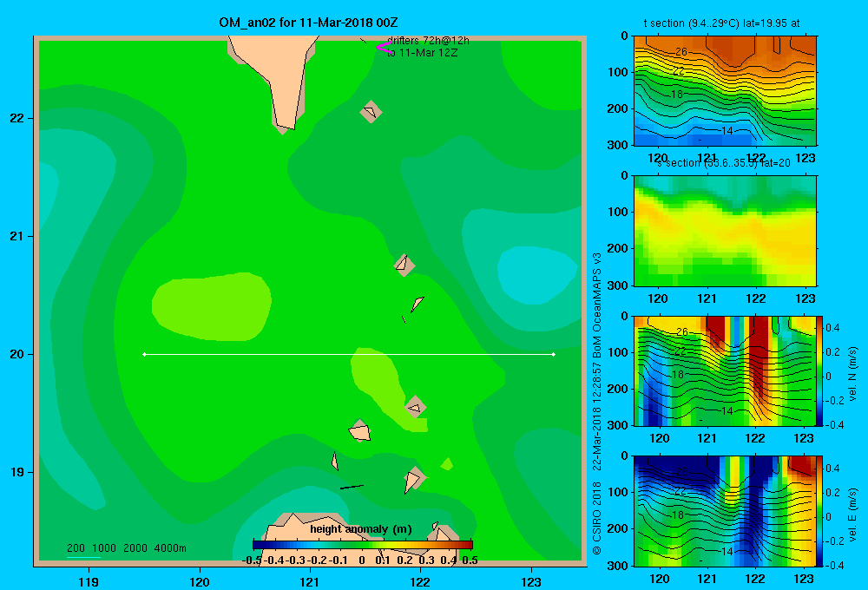Click latitude label 22 on the map axis
Image resolution: width=868 pixels, height=590 pixels.
[17, 118]
